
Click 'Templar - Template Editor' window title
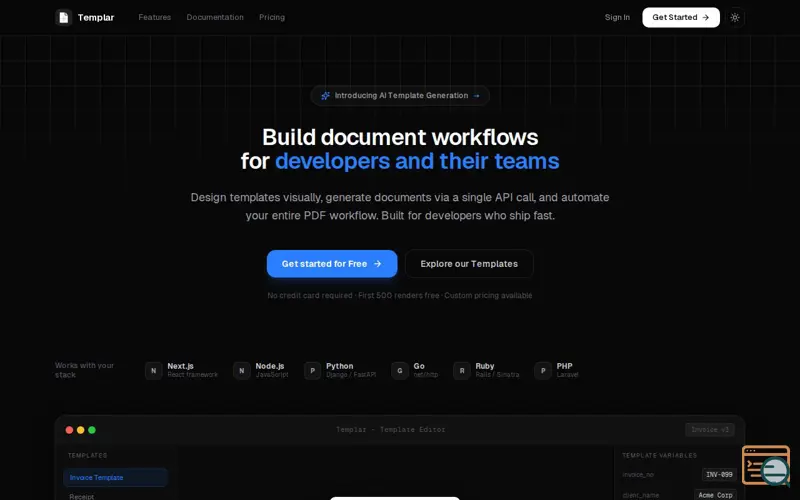[x=390, y=430]
